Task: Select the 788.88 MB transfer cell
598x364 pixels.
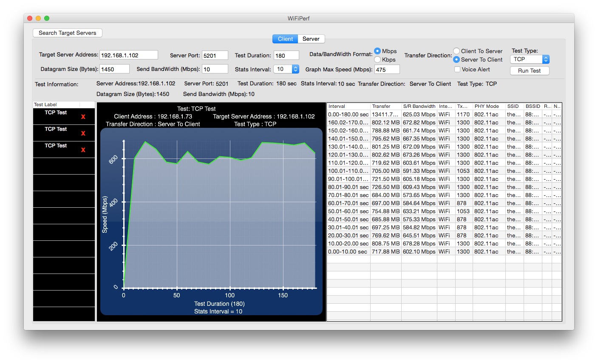Action: [x=386, y=130]
